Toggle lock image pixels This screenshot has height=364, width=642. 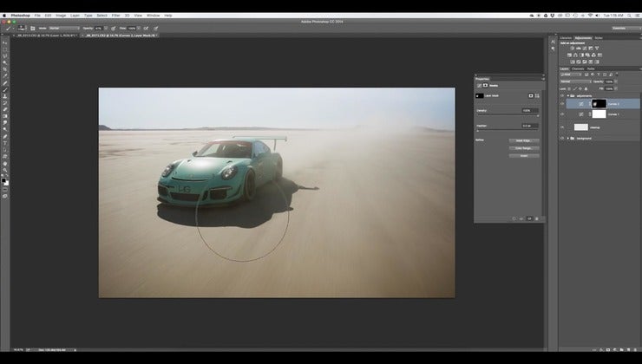575,88
